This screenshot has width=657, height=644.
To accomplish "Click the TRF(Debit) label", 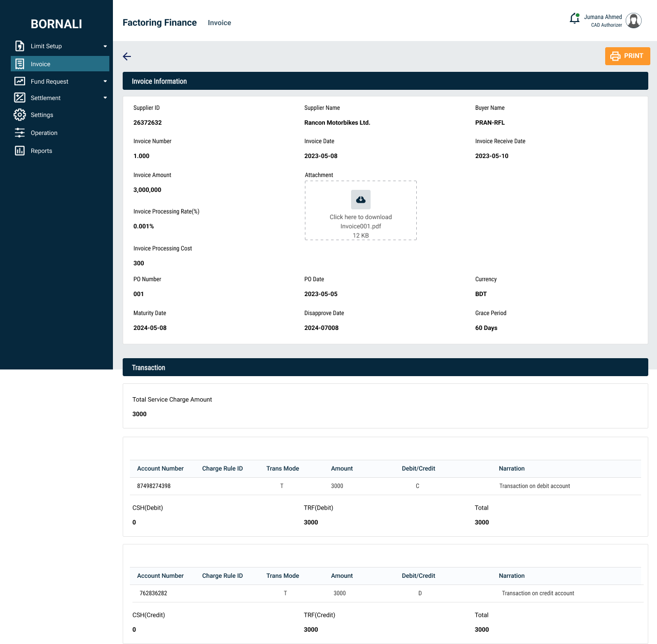I will pos(318,508).
